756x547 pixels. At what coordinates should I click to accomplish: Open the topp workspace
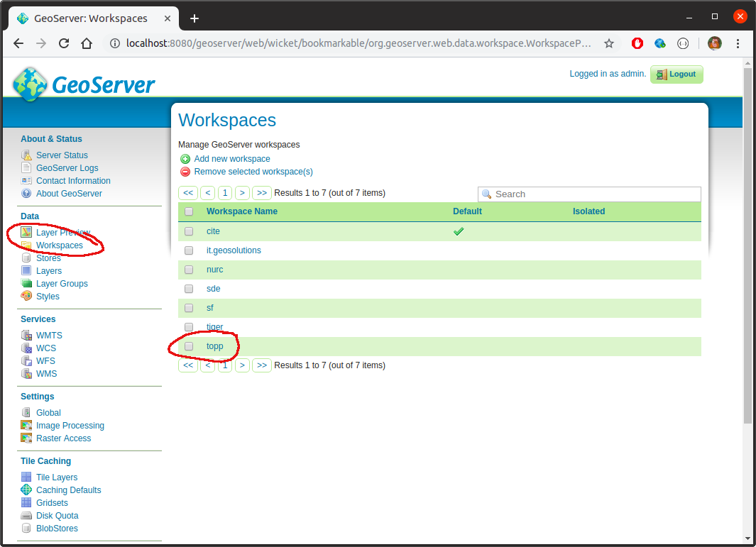214,346
